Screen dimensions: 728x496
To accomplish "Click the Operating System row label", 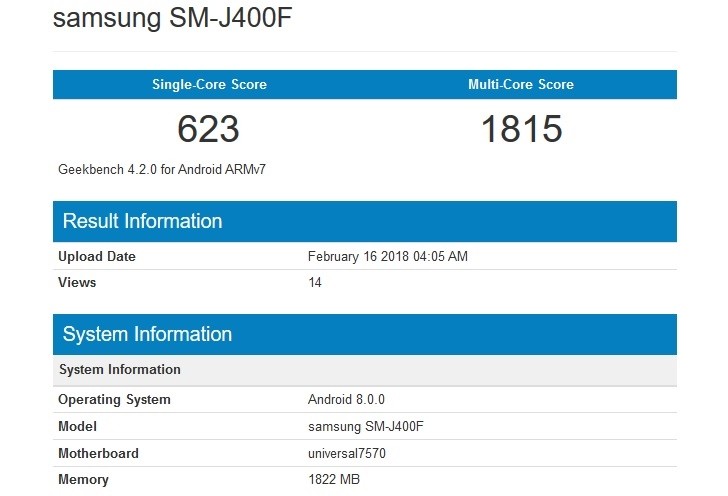I will [114, 400].
